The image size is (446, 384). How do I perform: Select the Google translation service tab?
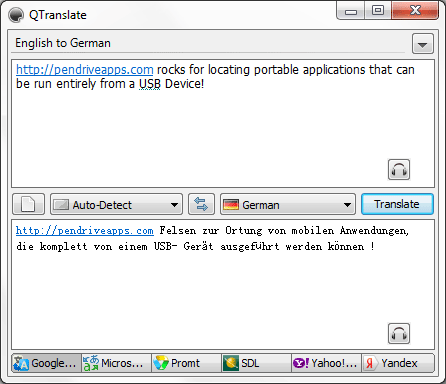(46, 363)
